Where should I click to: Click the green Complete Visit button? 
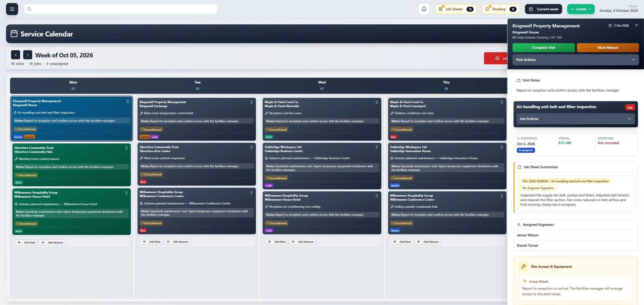(x=543, y=48)
